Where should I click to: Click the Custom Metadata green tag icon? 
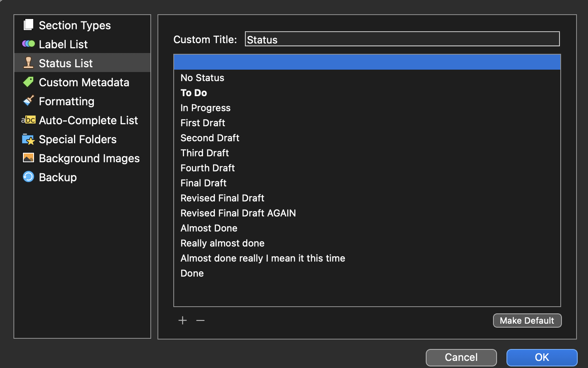(28, 82)
